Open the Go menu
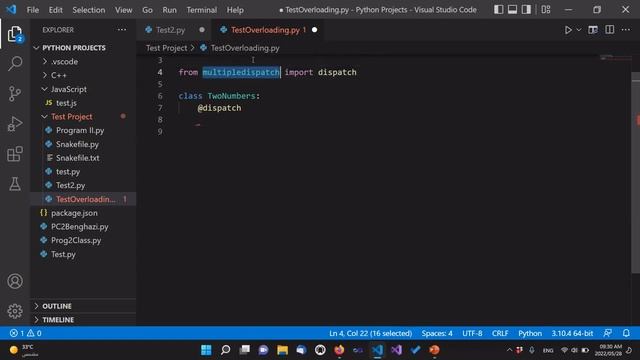This screenshot has width=640, height=360. (147, 10)
